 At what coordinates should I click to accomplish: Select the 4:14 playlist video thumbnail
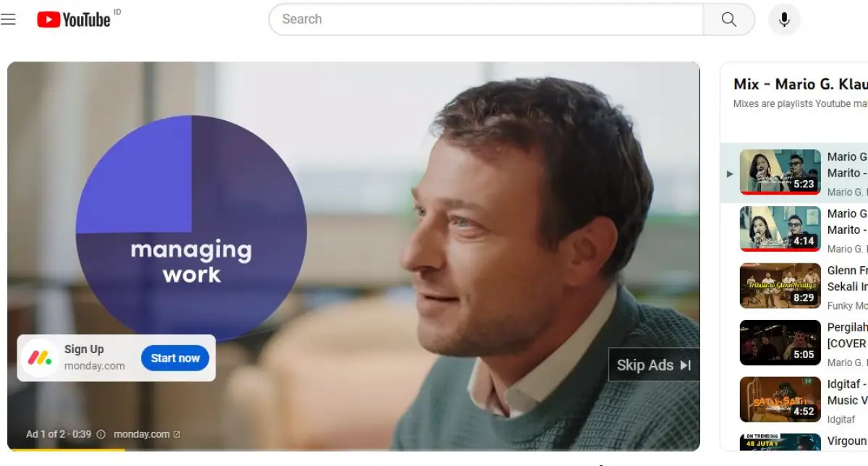[780, 229]
